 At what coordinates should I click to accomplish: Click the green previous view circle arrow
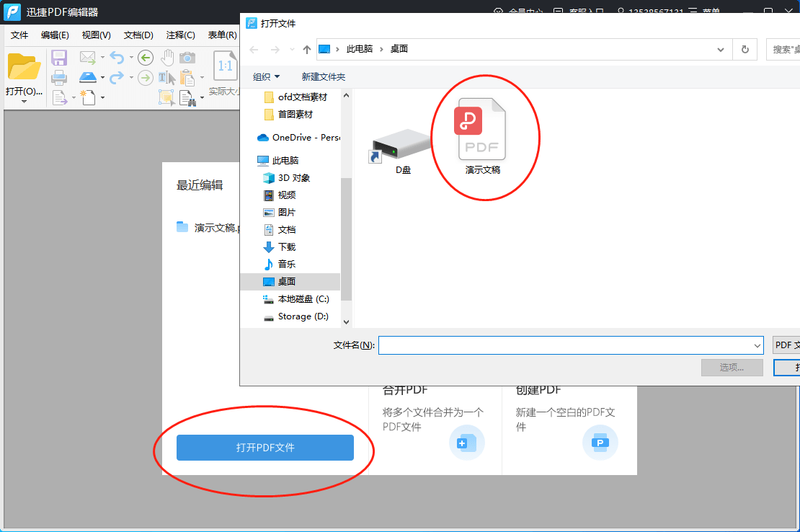[146, 58]
